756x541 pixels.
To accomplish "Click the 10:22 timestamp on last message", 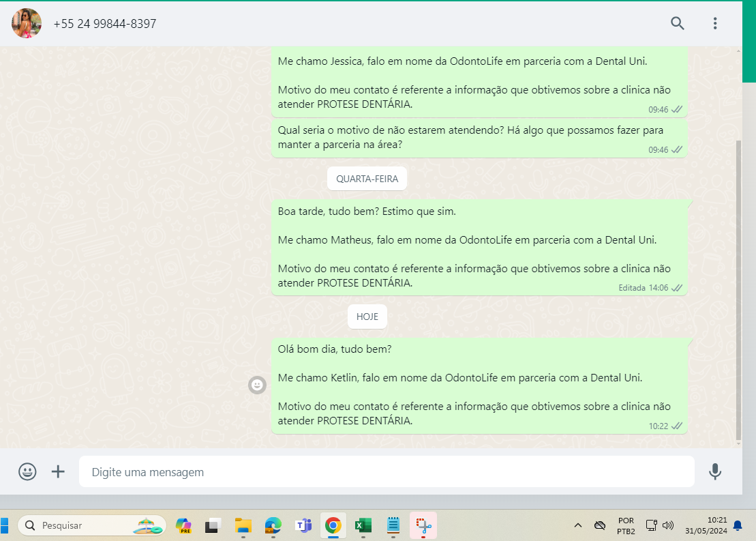I will (658, 426).
